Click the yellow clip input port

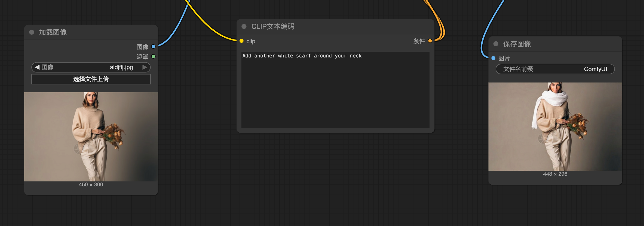pos(241,41)
